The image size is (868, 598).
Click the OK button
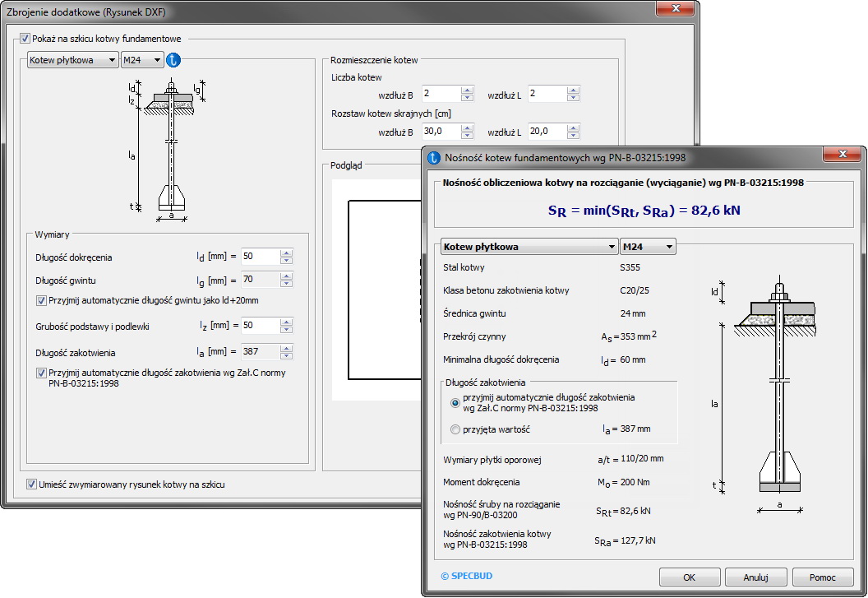[690, 577]
